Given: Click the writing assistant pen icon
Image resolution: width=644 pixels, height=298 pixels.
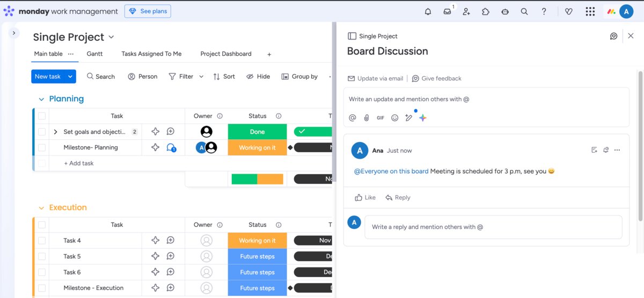Looking at the screenshot, I should [409, 118].
